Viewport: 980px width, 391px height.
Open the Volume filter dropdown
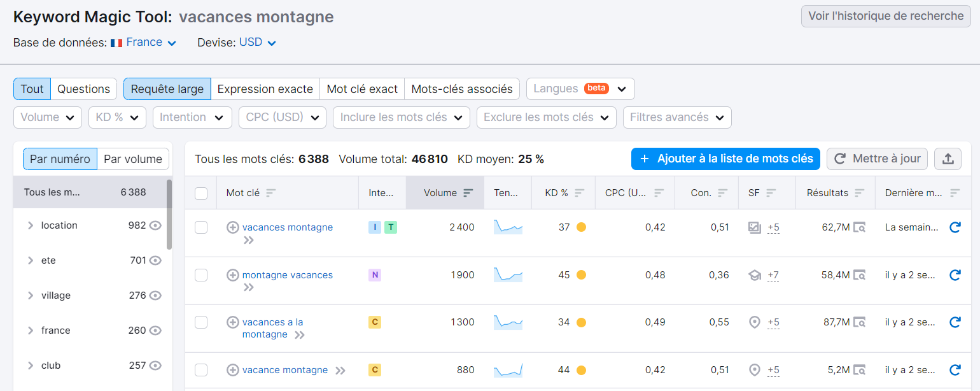point(48,117)
